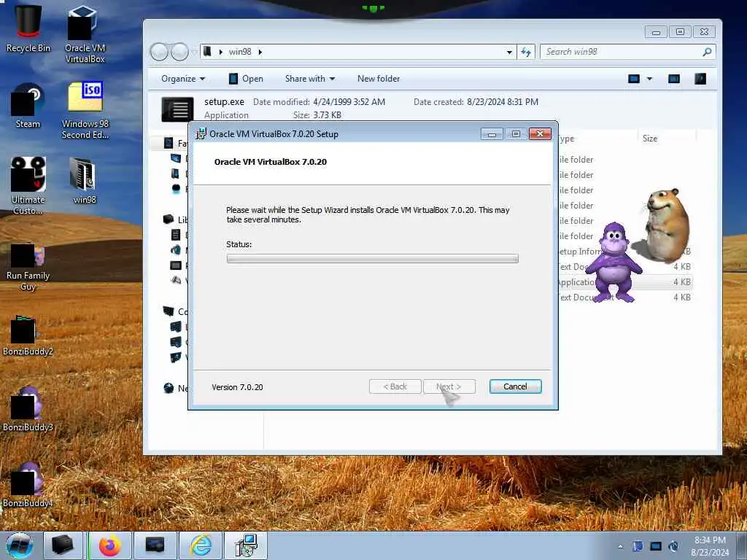This screenshot has width=747, height=560.
Task: Click the Explorer Back navigation button
Action: click(x=159, y=52)
